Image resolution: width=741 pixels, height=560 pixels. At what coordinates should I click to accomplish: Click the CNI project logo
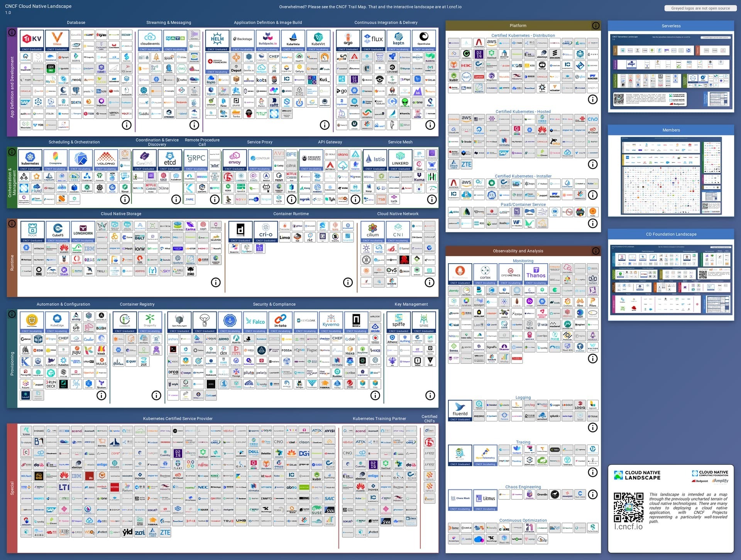click(398, 232)
